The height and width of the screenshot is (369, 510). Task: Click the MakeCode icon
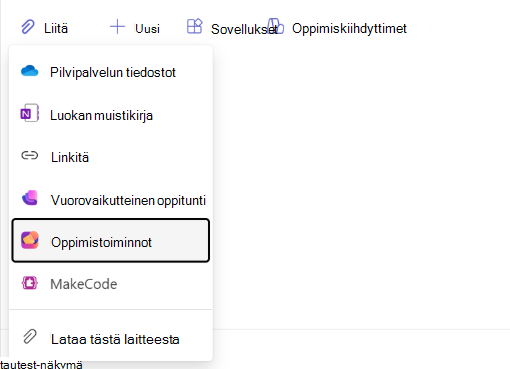tap(30, 283)
